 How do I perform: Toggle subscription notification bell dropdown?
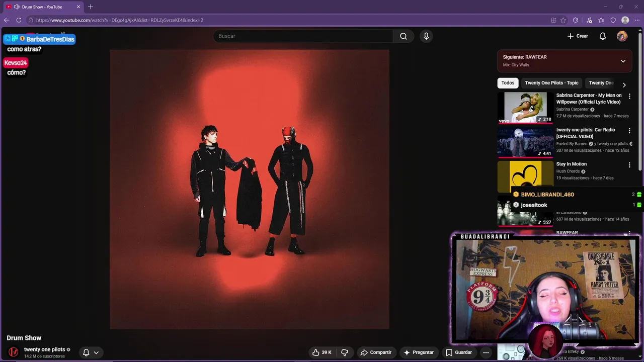click(91, 352)
